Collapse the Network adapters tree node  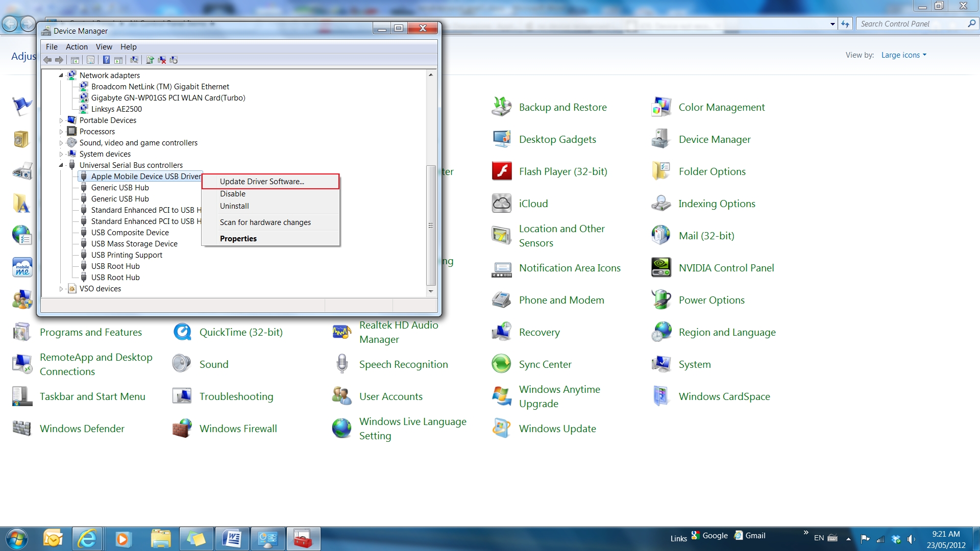tap(61, 76)
